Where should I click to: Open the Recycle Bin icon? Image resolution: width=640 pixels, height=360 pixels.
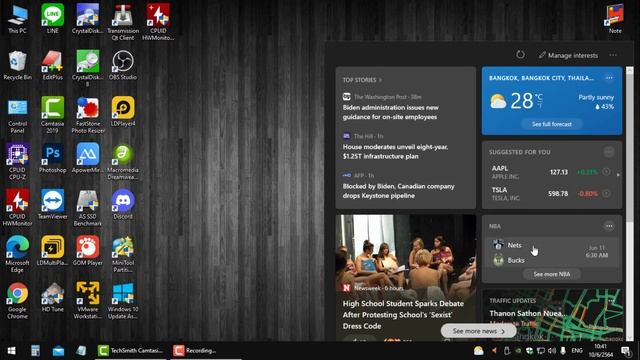[x=18, y=66]
